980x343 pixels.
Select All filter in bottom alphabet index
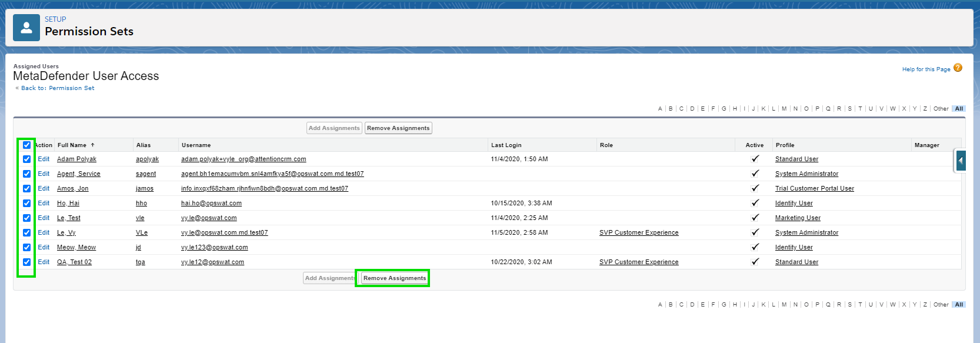pyautogui.click(x=959, y=305)
